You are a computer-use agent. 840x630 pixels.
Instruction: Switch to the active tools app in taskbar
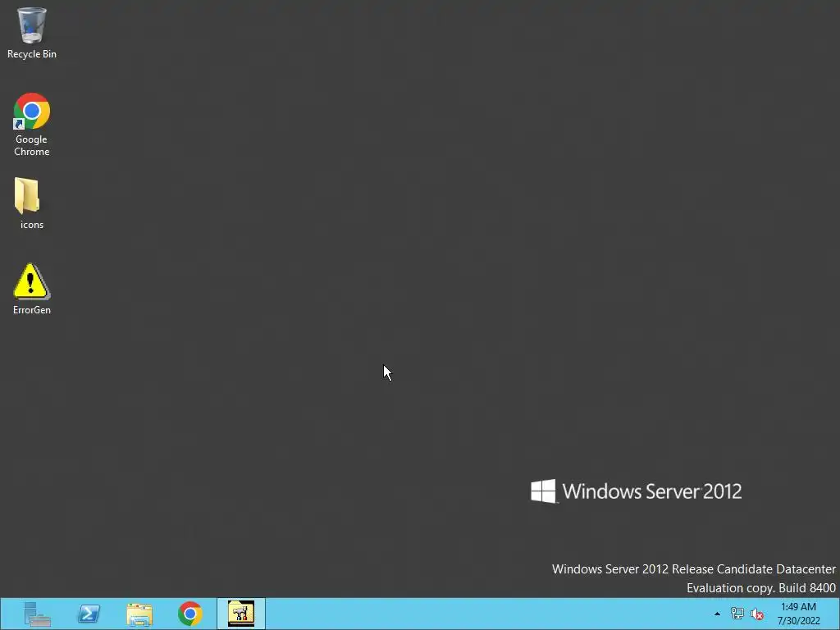click(241, 614)
